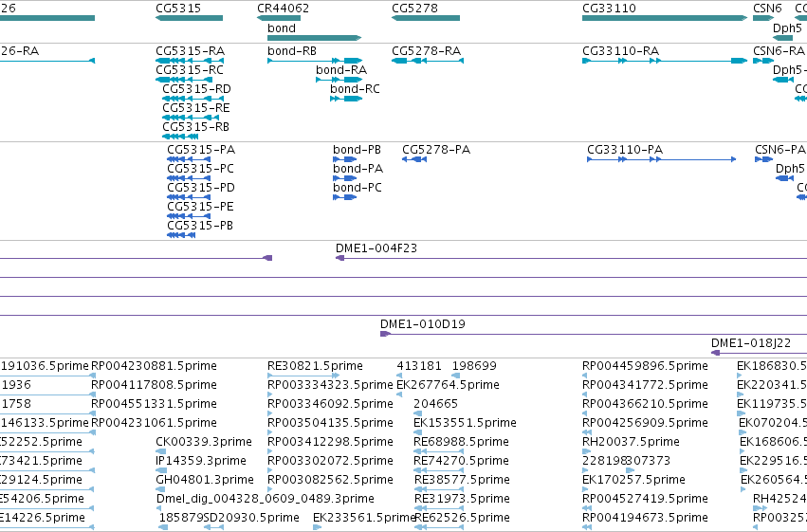Click the bond-RC transcript label
The width and height of the screenshot is (807, 532).
click(x=355, y=89)
